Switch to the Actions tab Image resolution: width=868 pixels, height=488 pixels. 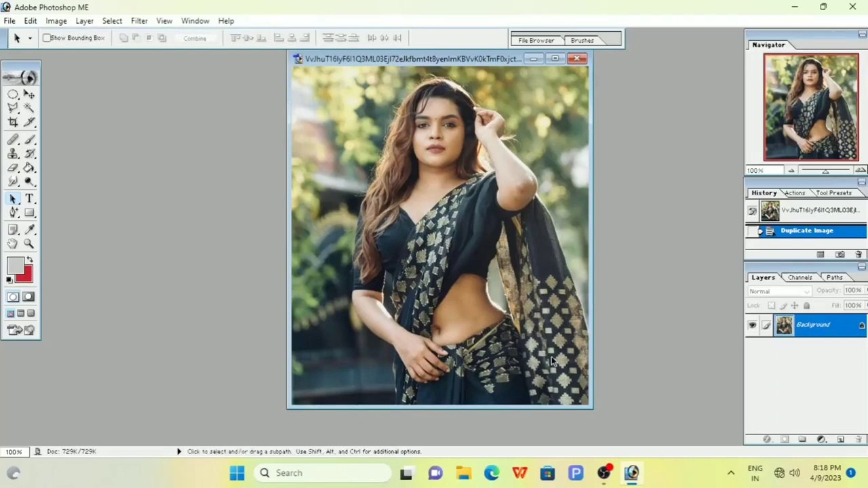coord(795,193)
